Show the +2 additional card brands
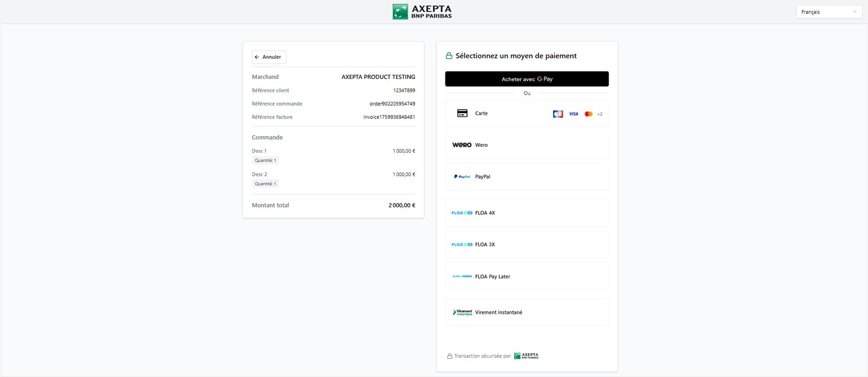This screenshot has height=377, width=868. click(600, 114)
